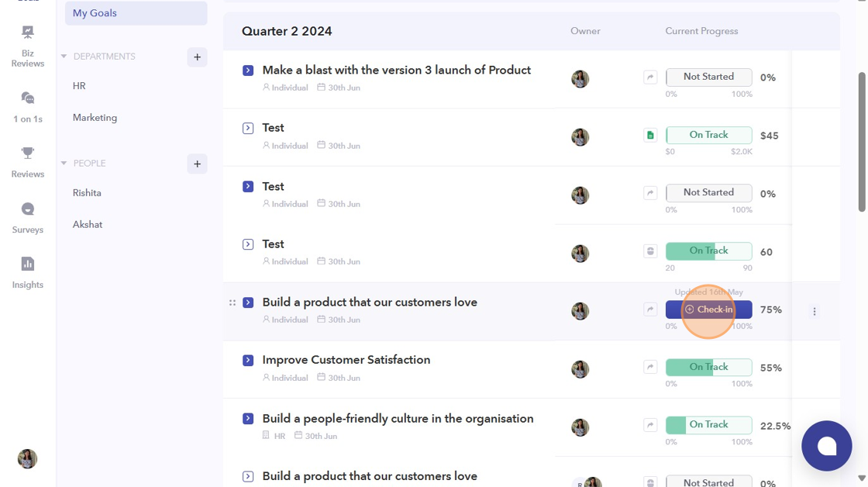868x487 pixels.
Task: Expand the Improve Customer Satisfaction goal
Action: click(x=248, y=361)
